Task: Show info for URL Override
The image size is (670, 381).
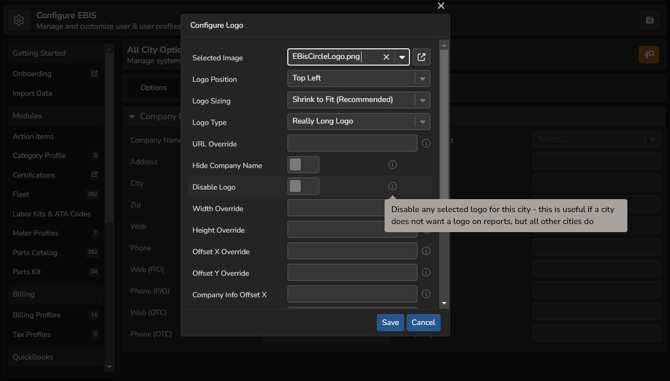Action: click(426, 143)
